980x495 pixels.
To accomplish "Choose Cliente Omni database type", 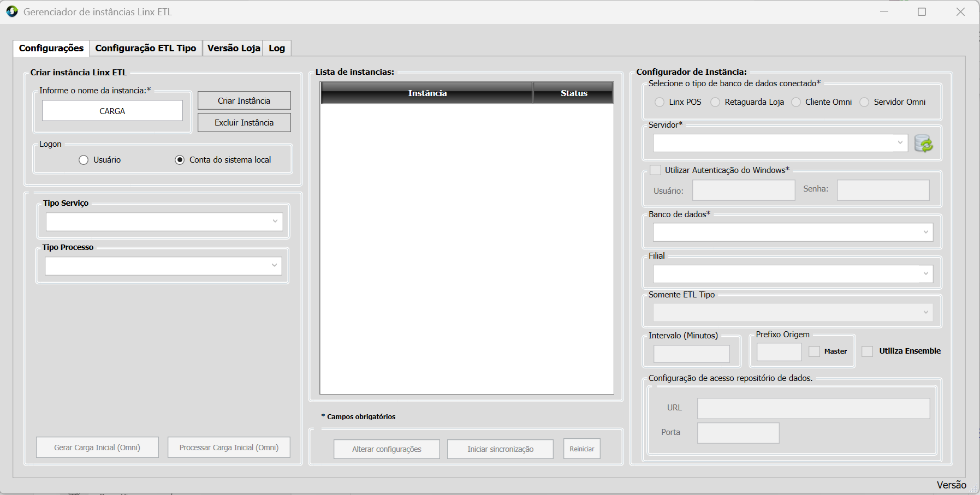I will click(796, 102).
